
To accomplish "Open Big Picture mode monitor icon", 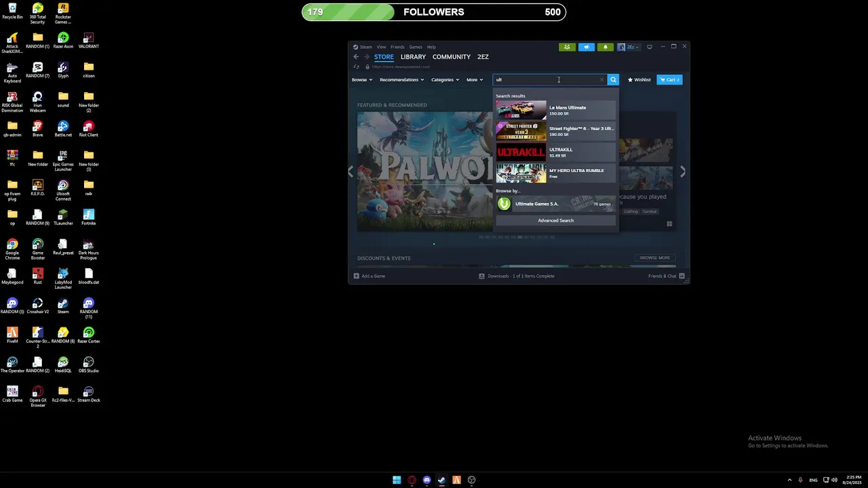I will (650, 47).
